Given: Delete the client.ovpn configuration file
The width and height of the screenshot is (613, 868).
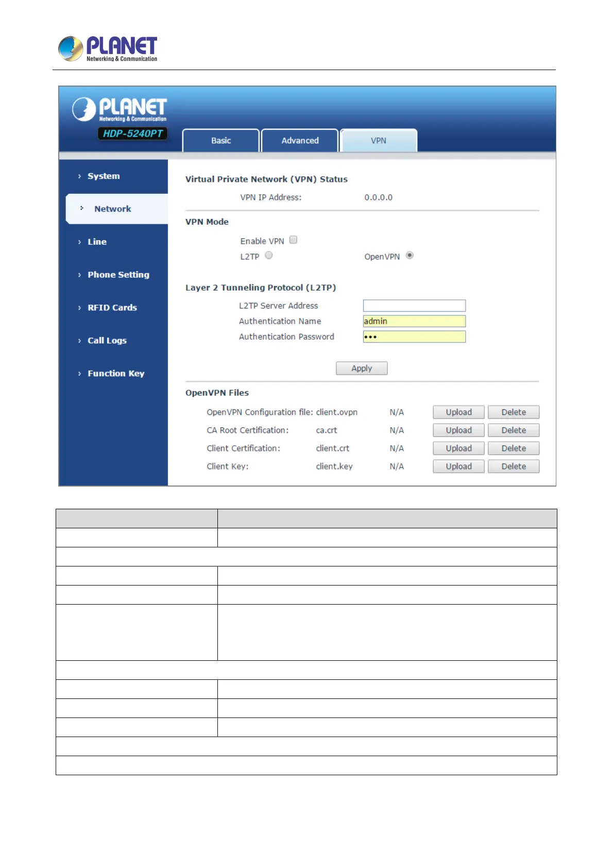Looking at the screenshot, I should tap(514, 412).
